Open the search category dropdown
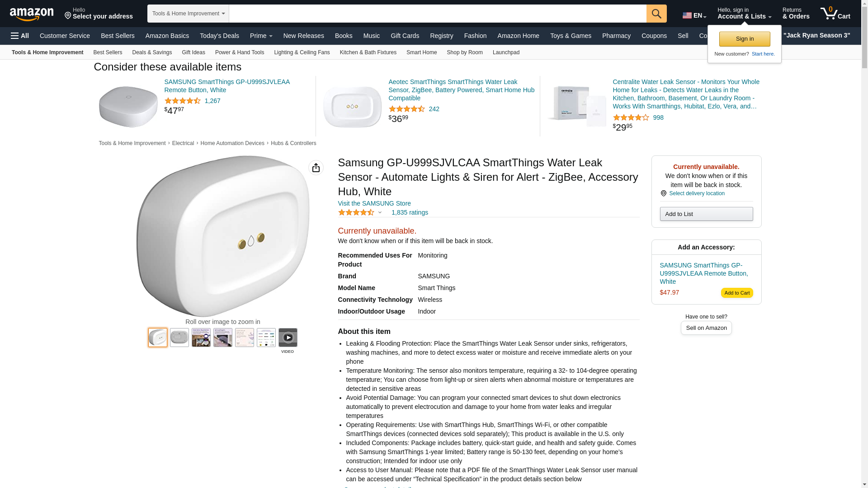The height and width of the screenshot is (488, 868). [x=188, y=14]
